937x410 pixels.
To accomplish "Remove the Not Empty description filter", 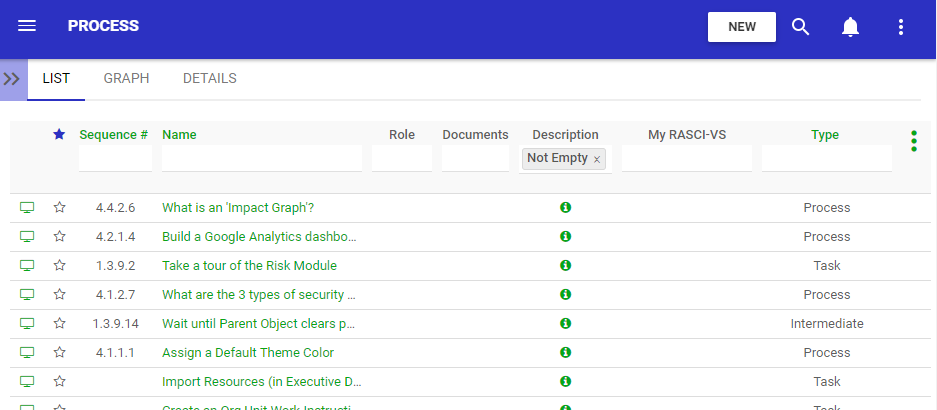I will pyautogui.click(x=597, y=159).
